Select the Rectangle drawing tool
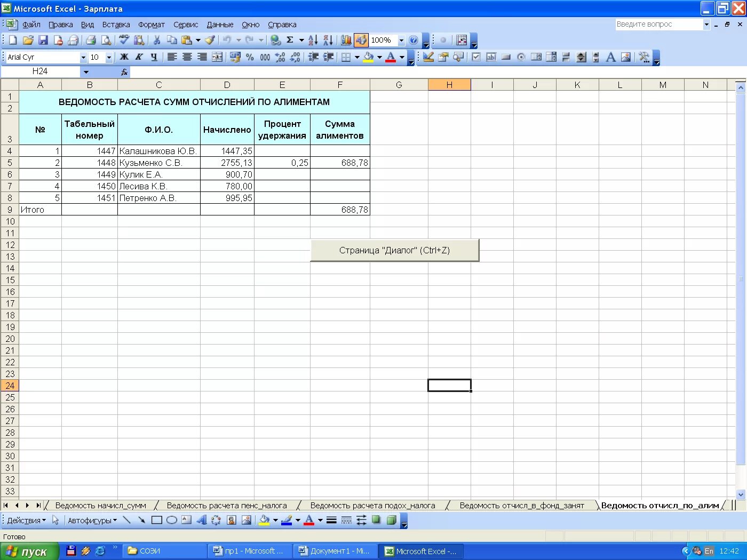747x560 pixels. tap(157, 520)
